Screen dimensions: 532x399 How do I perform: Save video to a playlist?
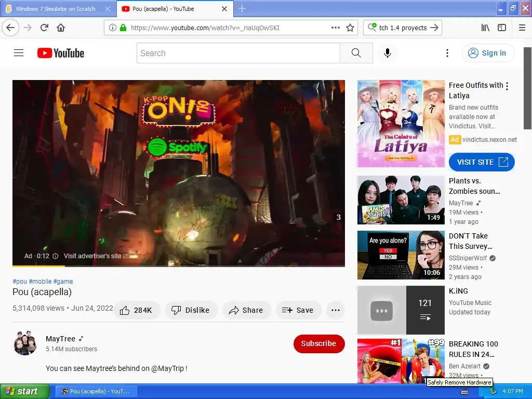[x=298, y=310]
